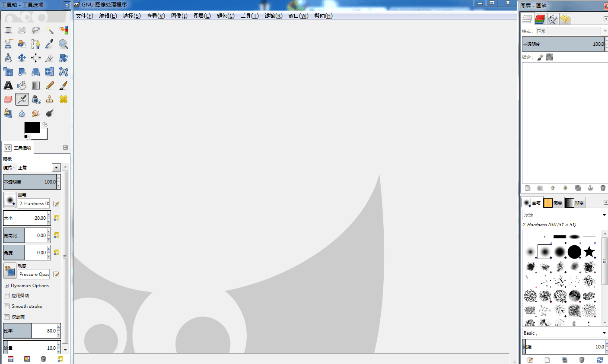Image resolution: width=608 pixels, height=364 pixels.
Task: Select the Paths tool
Action: coord(36,44)
